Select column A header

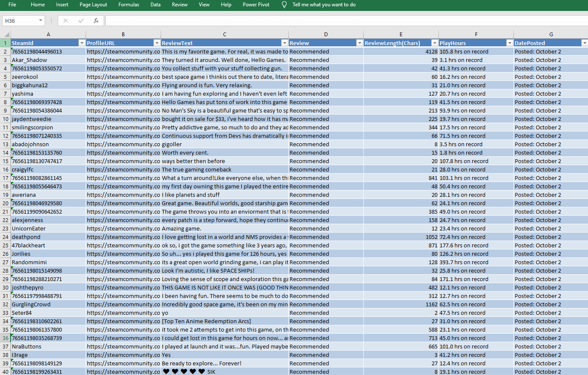click(x=48, y=35)
